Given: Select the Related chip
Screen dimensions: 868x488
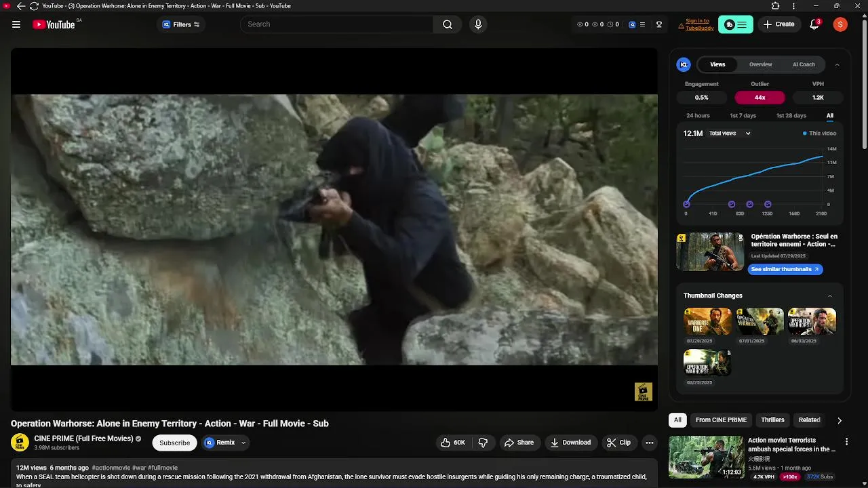Looking at the screenshot, I should [x=809, y=420].
